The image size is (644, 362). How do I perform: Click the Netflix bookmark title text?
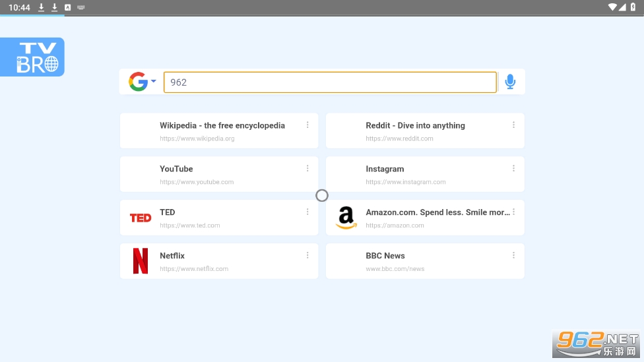[x=172, y=256]
